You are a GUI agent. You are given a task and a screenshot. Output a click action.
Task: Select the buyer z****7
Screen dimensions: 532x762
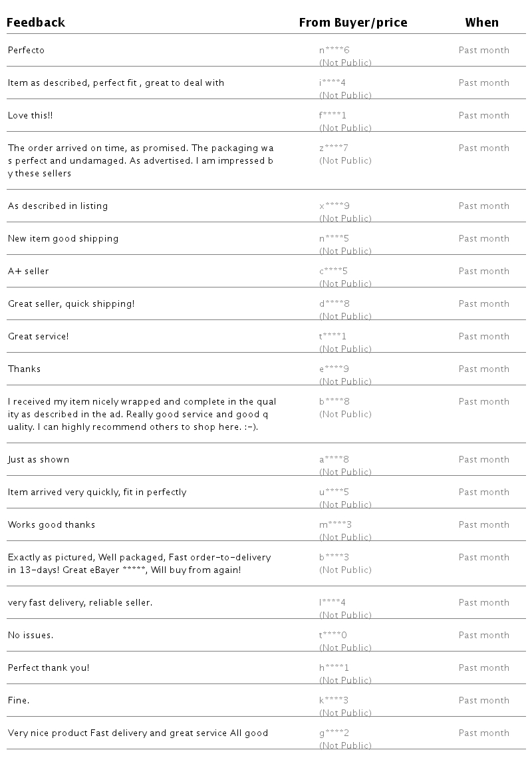333,148
